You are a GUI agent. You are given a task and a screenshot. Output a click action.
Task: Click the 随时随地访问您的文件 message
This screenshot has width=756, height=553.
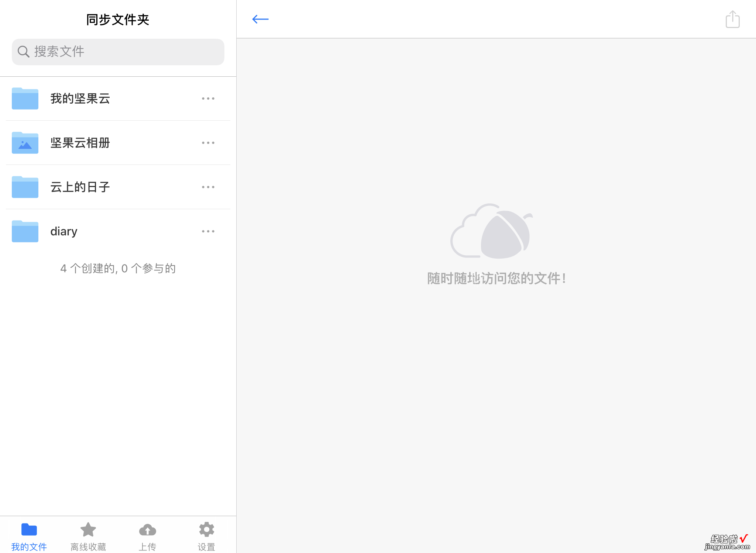pyautogui.click(x=496, y=278)
